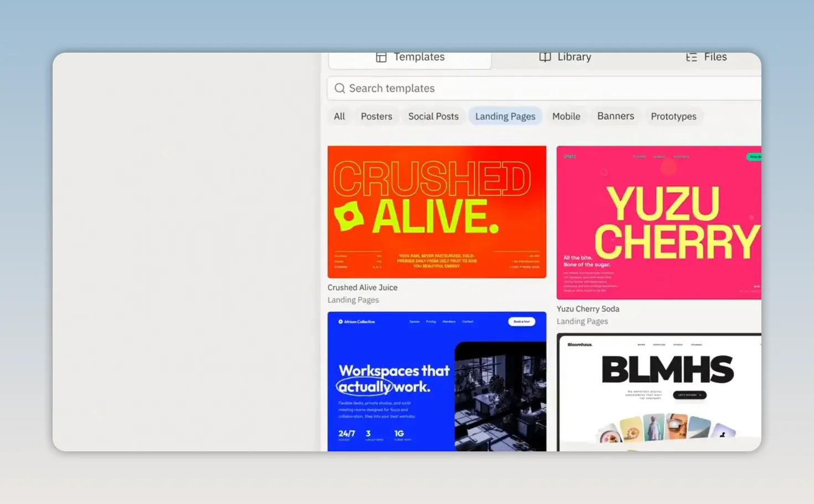The width and height of the screenshot is (814, 504).
Task: Focus the Search templates field
Action: click(544, 89)
